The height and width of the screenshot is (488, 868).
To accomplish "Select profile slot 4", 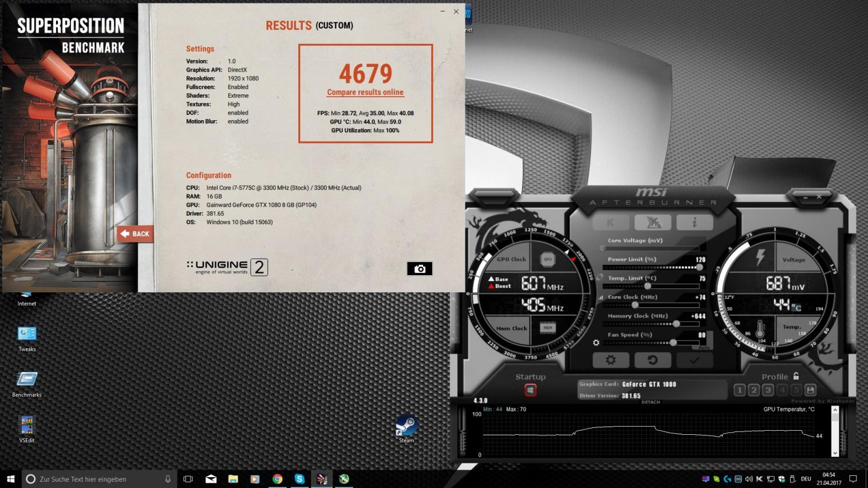I will (x=782, y=390).
